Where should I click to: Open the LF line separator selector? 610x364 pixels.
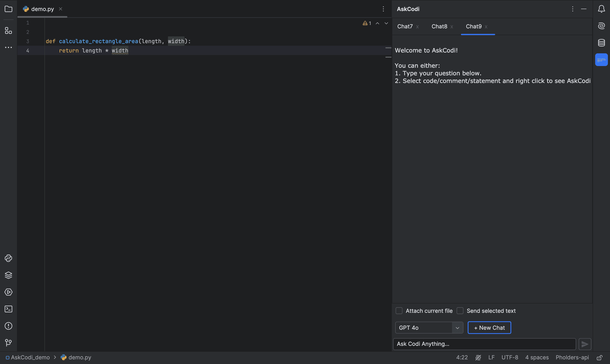click(491, 357)
